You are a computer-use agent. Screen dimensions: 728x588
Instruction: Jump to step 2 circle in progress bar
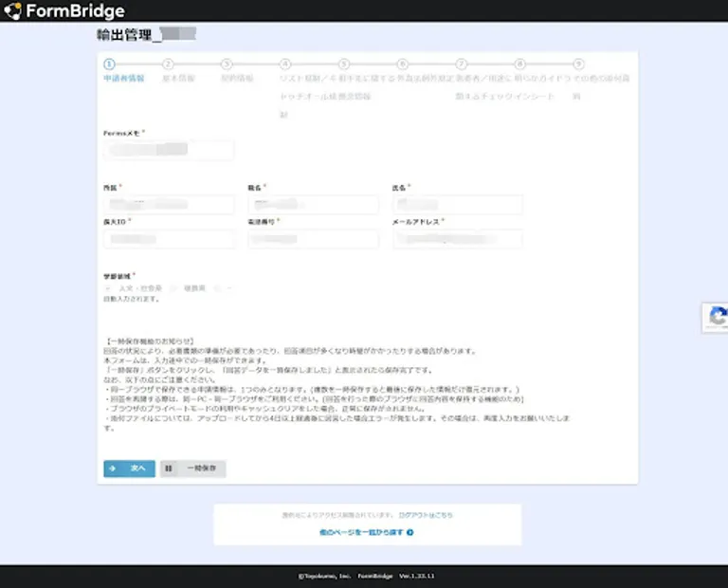click(168, 64)
